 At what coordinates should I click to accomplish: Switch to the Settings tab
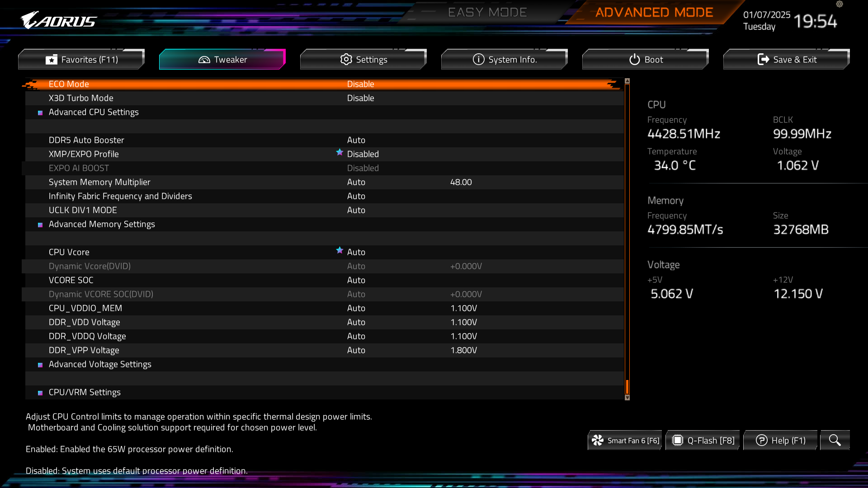point(363,60)
